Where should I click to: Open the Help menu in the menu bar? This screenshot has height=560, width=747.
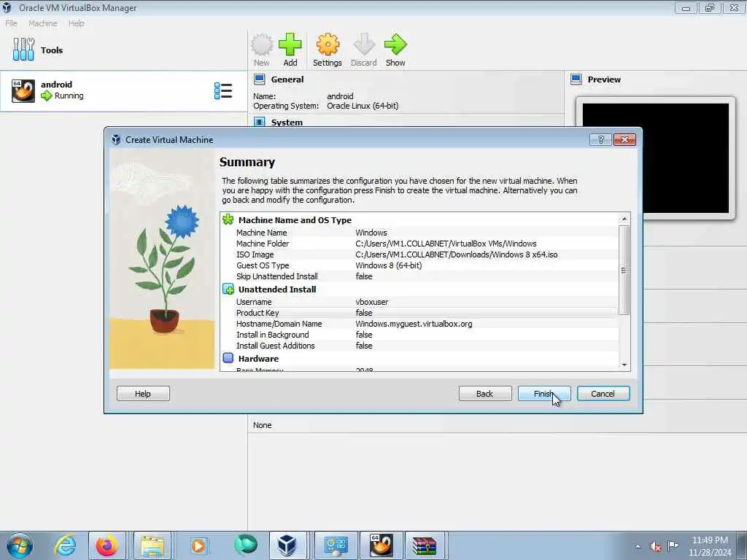76,23
